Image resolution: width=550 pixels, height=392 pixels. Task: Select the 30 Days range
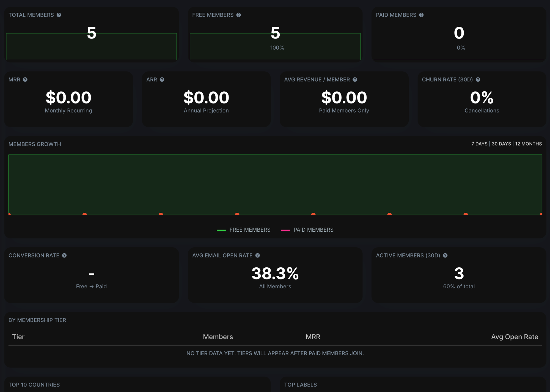(x=501, y=144)
